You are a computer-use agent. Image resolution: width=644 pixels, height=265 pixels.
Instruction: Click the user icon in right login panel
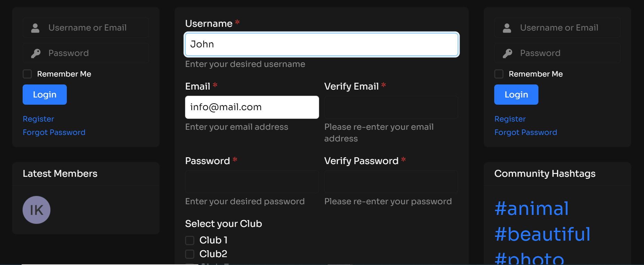coord(507,28)
